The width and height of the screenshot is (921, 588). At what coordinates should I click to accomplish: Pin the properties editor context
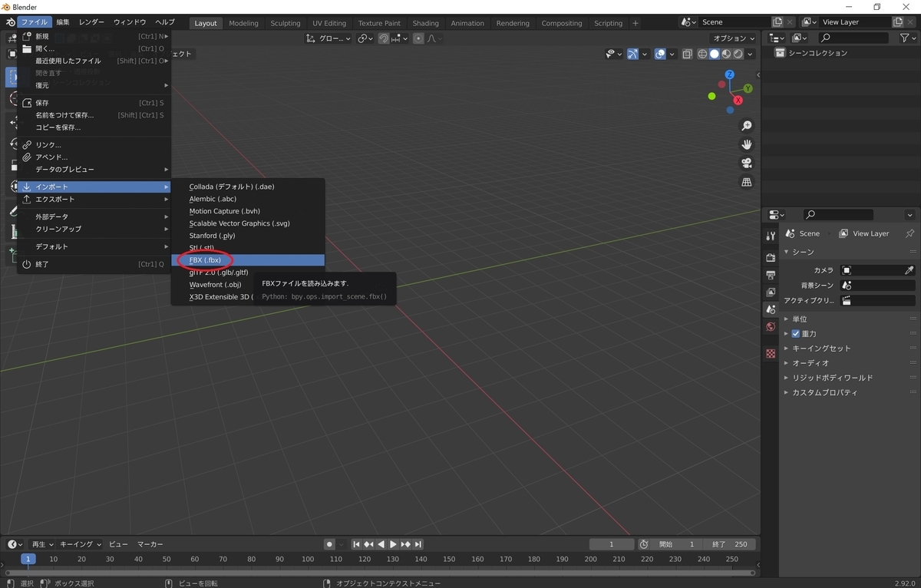909,233
